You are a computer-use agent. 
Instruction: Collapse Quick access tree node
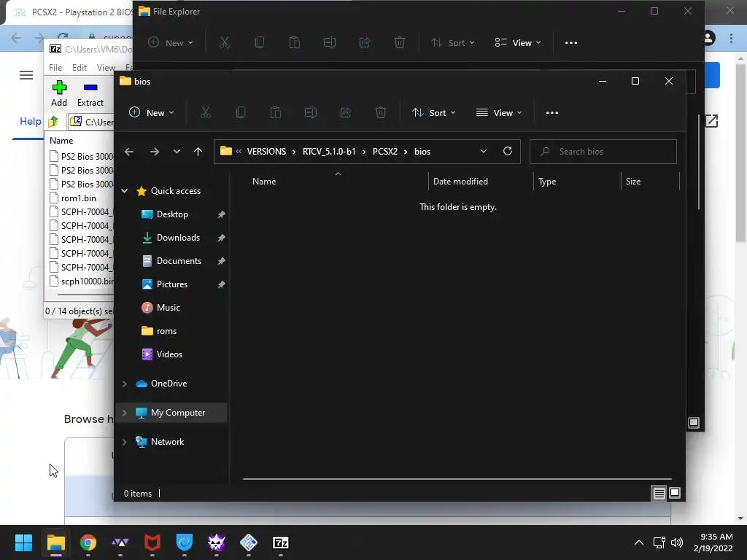(124, 191)
